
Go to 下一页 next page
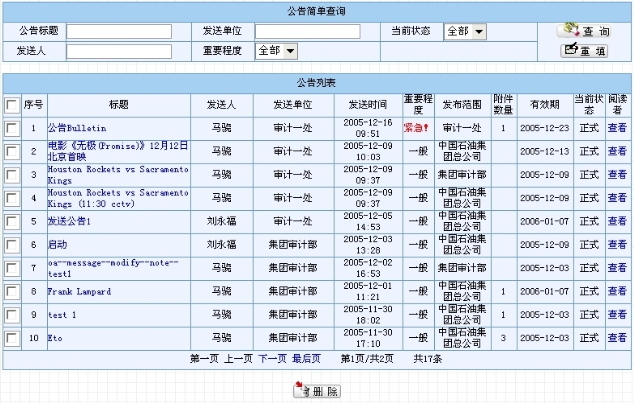(272, 358)
